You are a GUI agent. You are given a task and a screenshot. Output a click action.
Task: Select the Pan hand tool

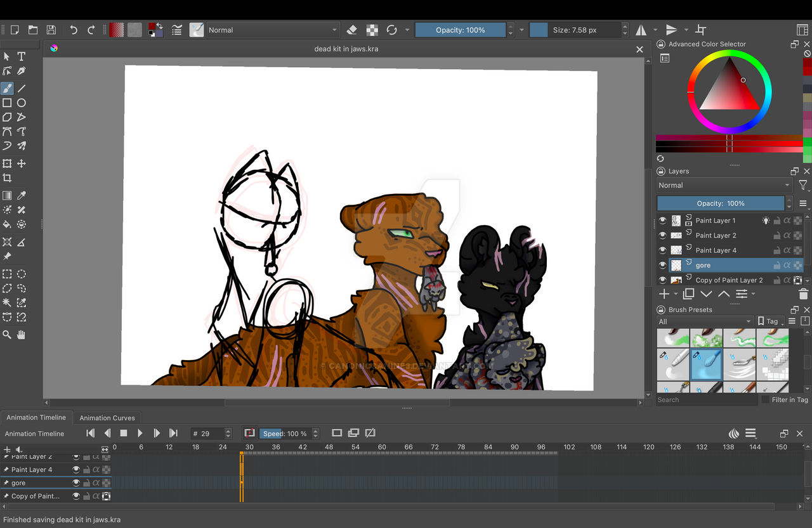click(x=22, y=334)
